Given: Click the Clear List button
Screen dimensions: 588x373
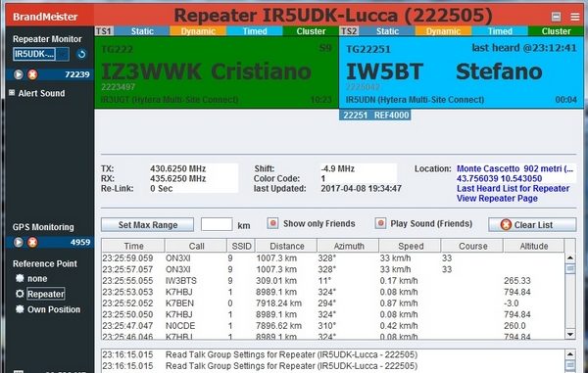Looking at the screenshot, I should [532, 225].
